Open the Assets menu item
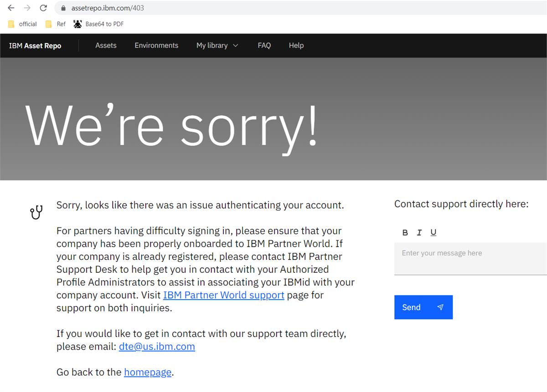The image size is (547, 392). click(106, 46)
